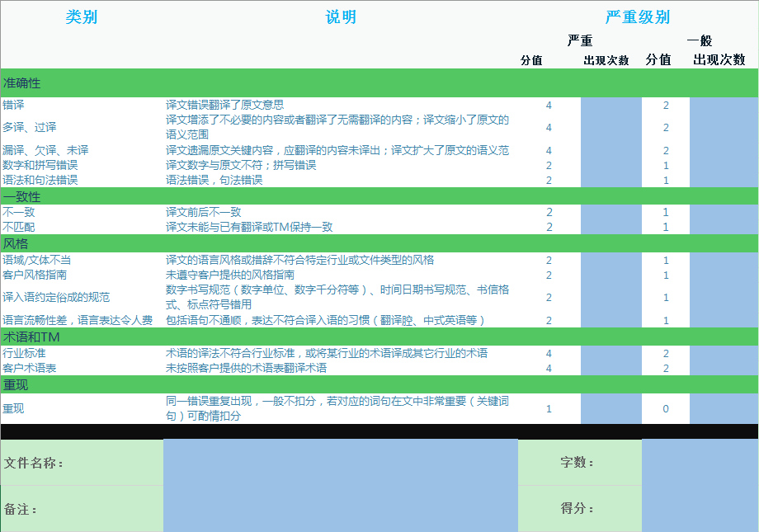759x532 pixels.
Task: Select the 客户风格指南 category cell
Action: pyautogui.click(x=35, y=275)
